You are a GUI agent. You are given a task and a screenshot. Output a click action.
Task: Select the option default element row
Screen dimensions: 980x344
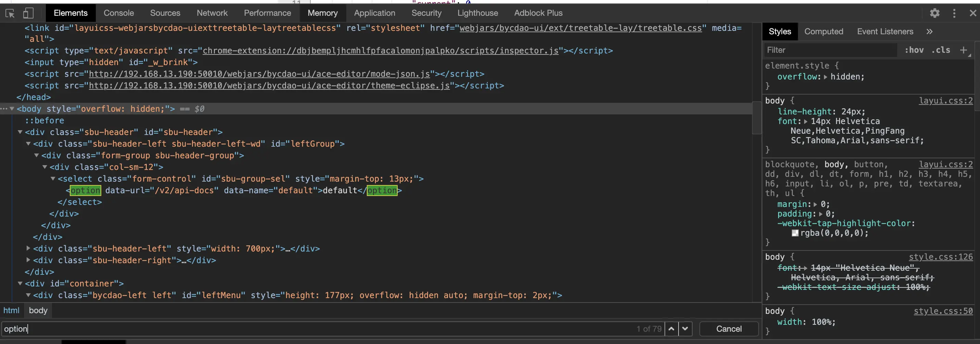(x=234, y=190)
